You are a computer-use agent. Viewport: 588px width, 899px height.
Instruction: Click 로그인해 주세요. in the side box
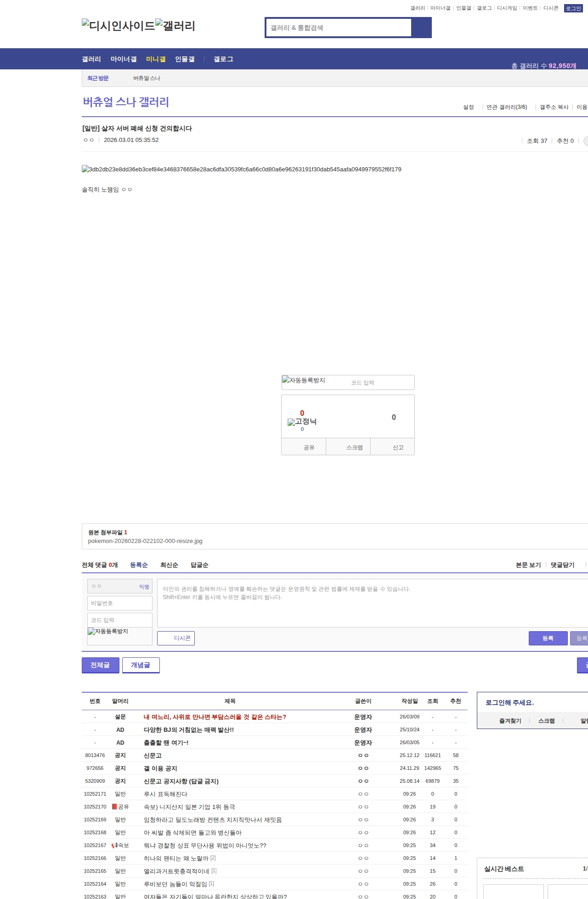click(509, 702)
